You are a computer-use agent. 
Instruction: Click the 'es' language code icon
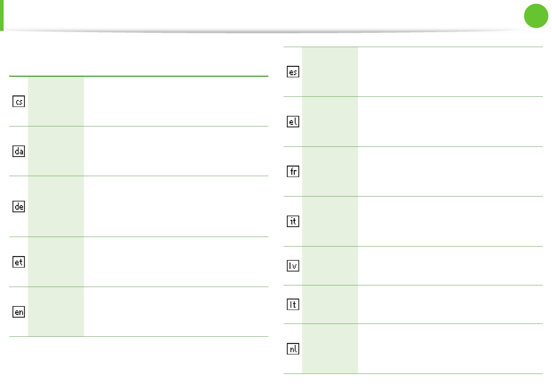click(293, 72)
